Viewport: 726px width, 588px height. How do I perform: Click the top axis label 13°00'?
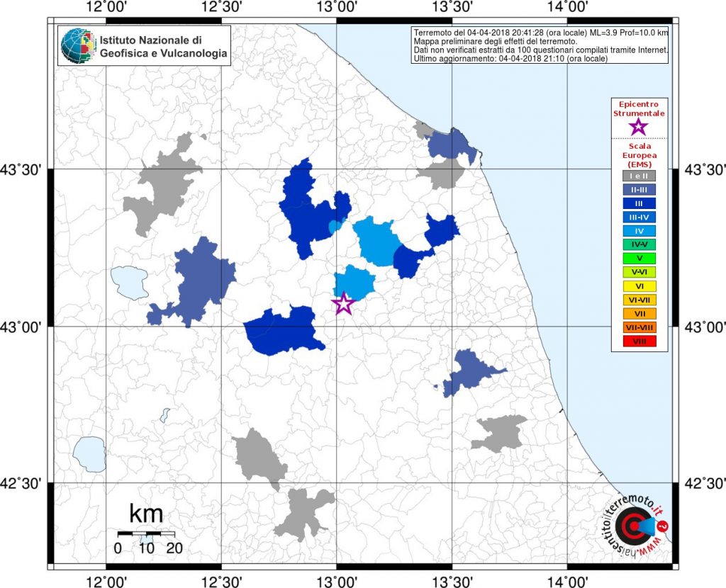(x=337, y=7)
